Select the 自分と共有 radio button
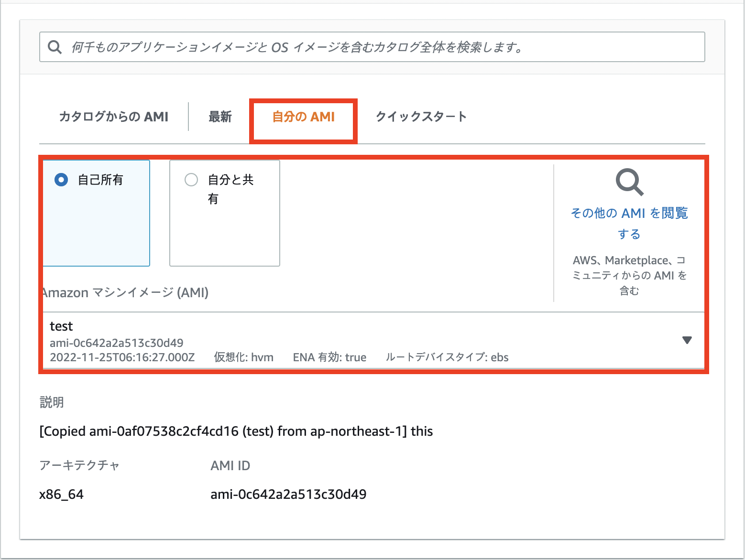The height and width of the screenshot is (560, 745). tap(191, 180)
